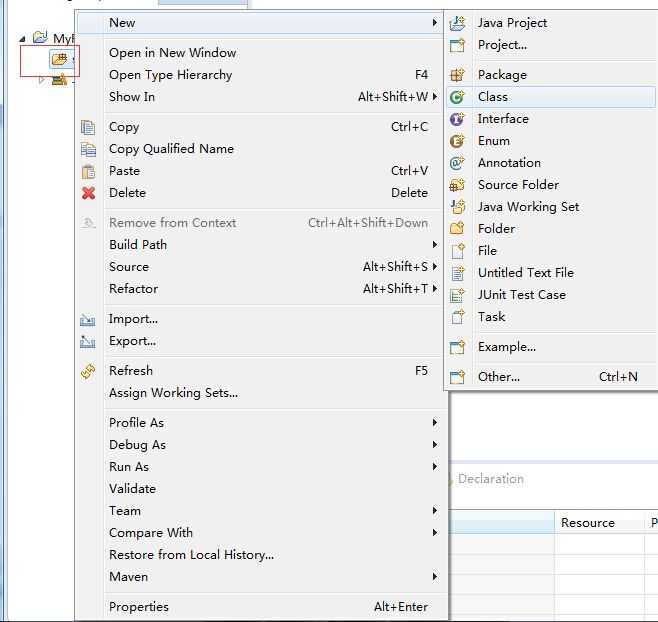Expand the Build Path submenu arrow
The height and width of the screenshot is (622, 658).
tap(435, 245)
